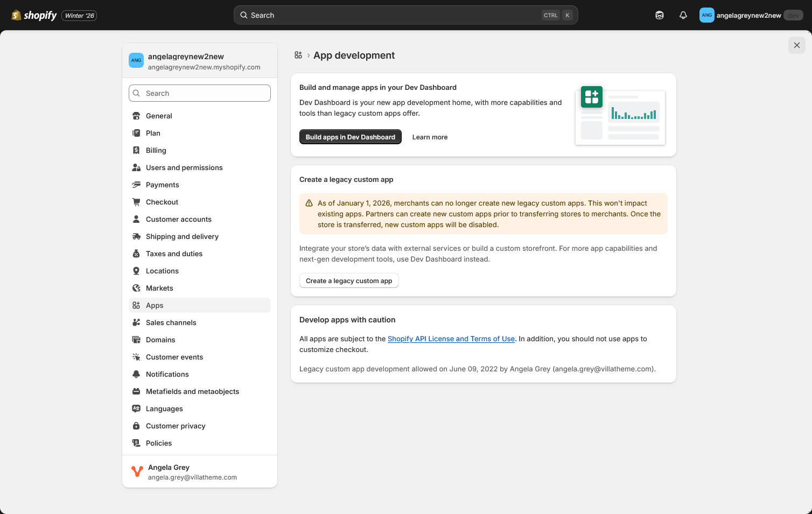Select the Checkout cart icon

pos(136,202)
